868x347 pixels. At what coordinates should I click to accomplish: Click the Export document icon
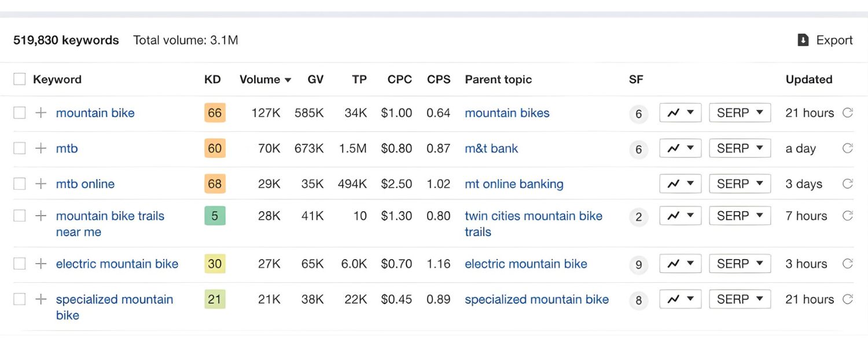(x=803, y=40)
